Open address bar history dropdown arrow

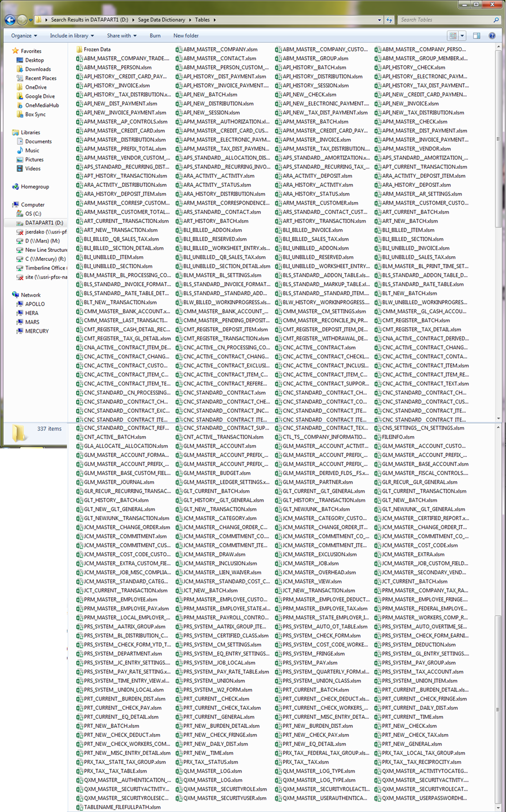click(x=379, y=20)
